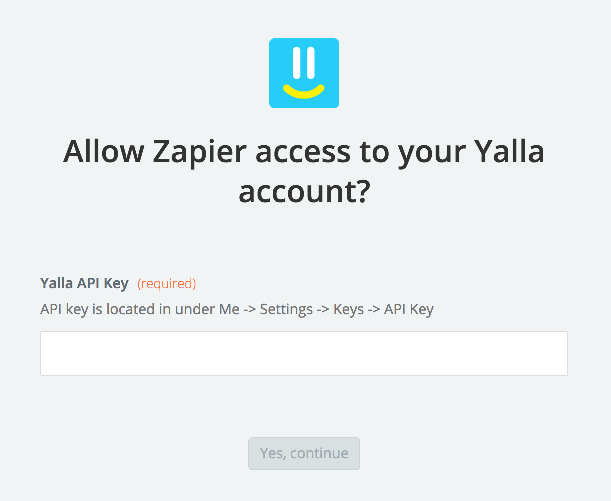611x501 pixels.
Task: Click the word account? in the heading
Action: point(304,191)
